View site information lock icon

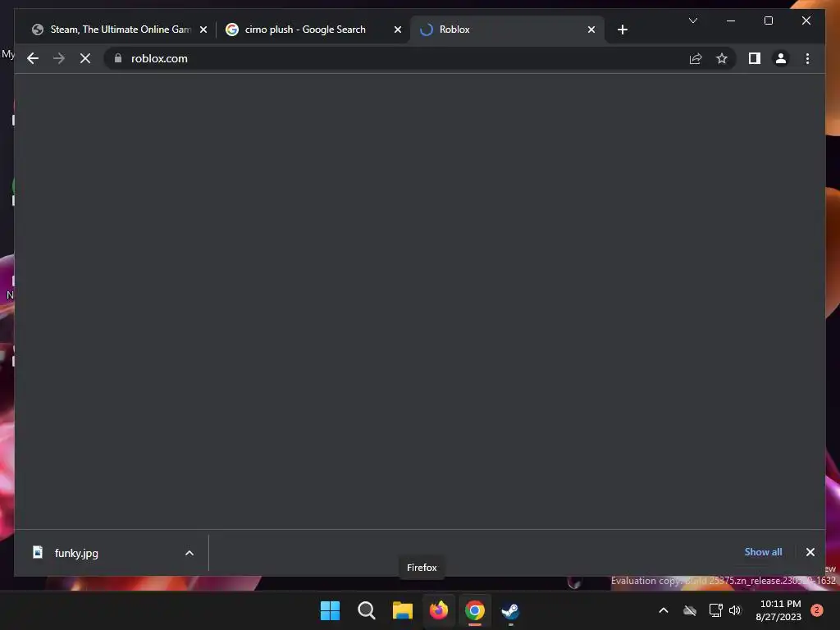pos(118,58)
